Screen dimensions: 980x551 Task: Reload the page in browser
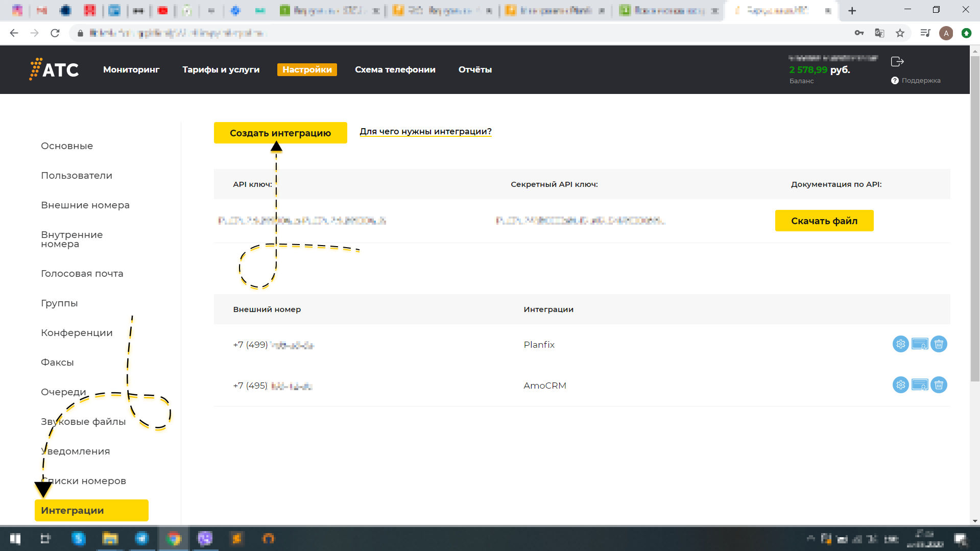pos(55,33)
